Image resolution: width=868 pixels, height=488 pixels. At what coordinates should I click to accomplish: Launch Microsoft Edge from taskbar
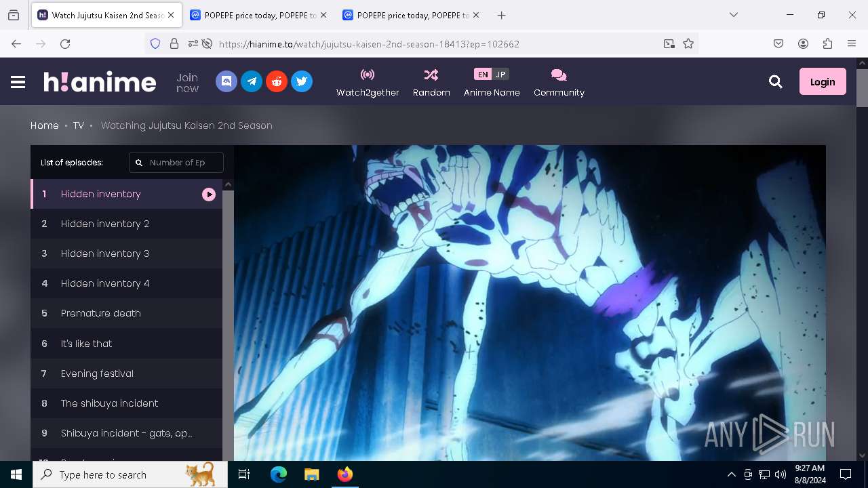[279, 474]
